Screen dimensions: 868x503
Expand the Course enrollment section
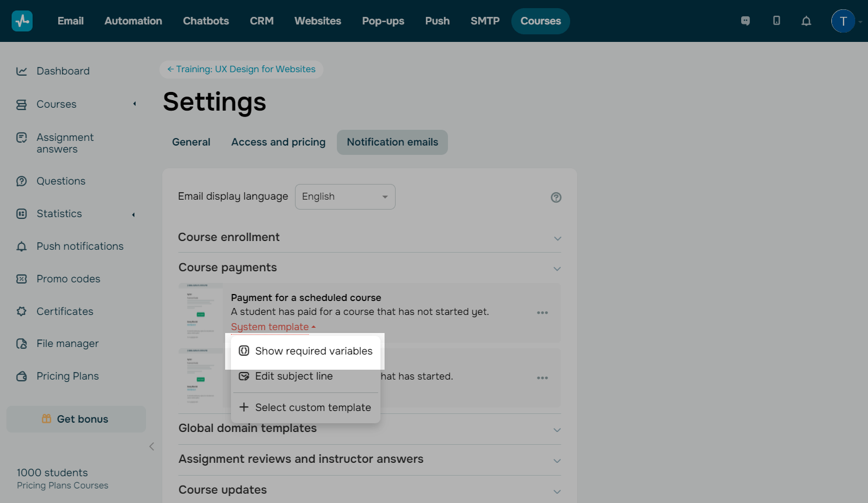pos(557,238)
